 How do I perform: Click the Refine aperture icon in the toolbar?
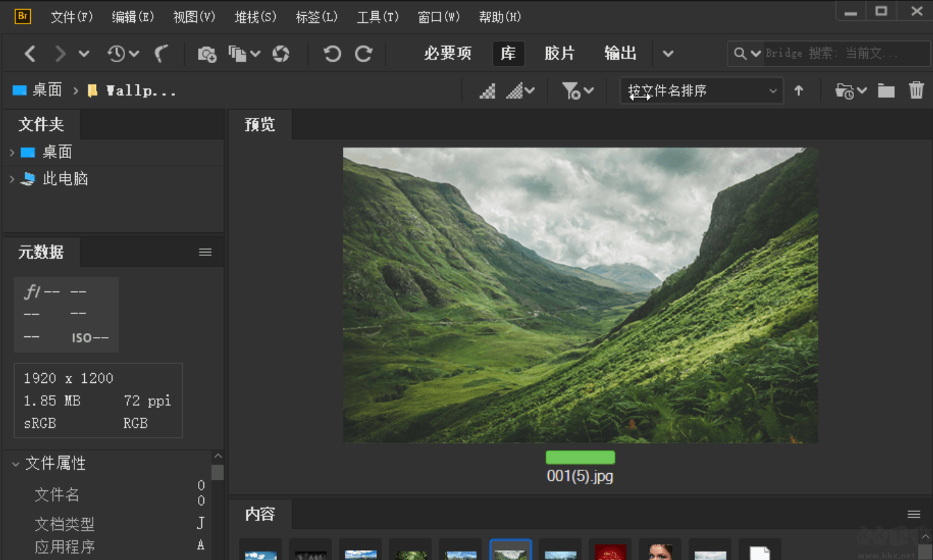click(x=282, y=53)
